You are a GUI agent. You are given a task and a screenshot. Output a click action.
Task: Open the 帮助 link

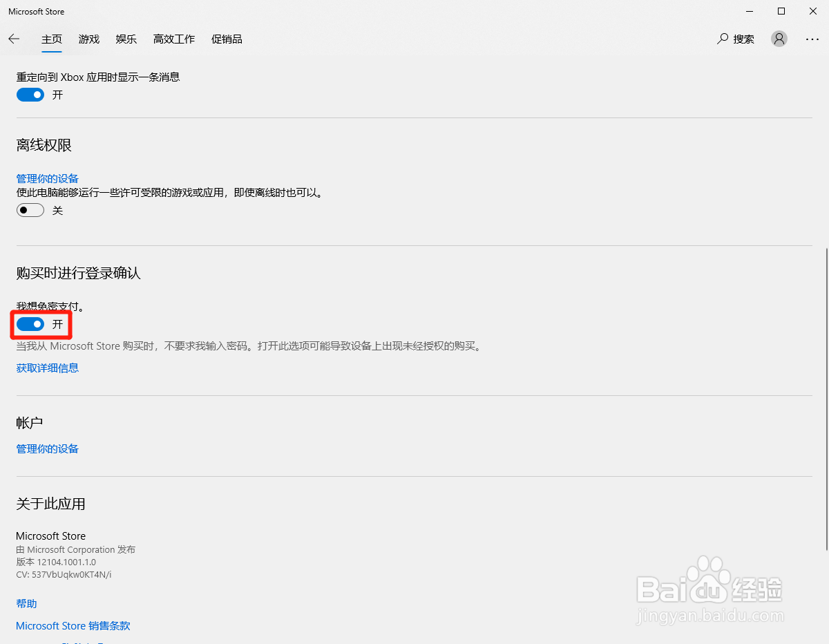point(26,603)
